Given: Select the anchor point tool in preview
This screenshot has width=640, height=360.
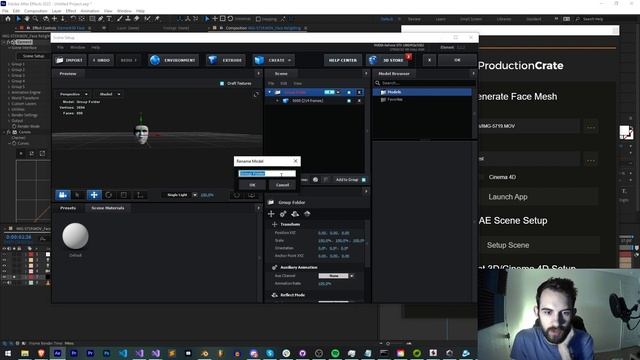Looking at the screenshot, I should (x=140, y=195).
